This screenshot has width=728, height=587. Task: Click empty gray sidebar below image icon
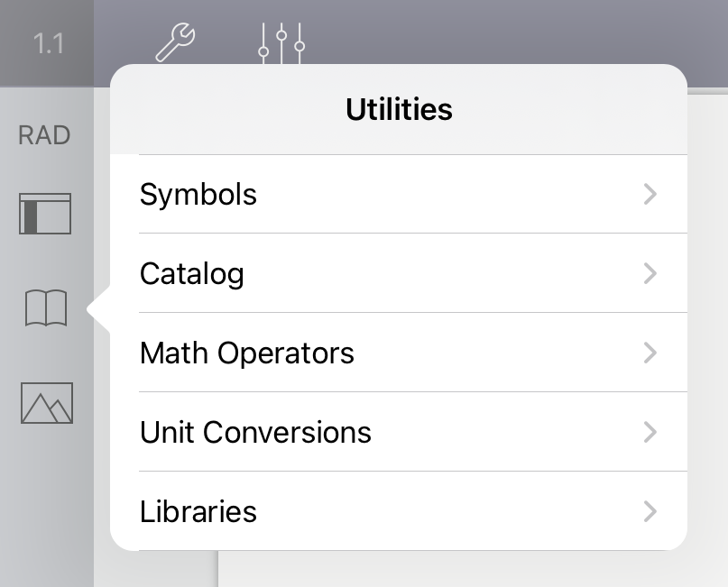pyautogui.click(x=47, y=505)
